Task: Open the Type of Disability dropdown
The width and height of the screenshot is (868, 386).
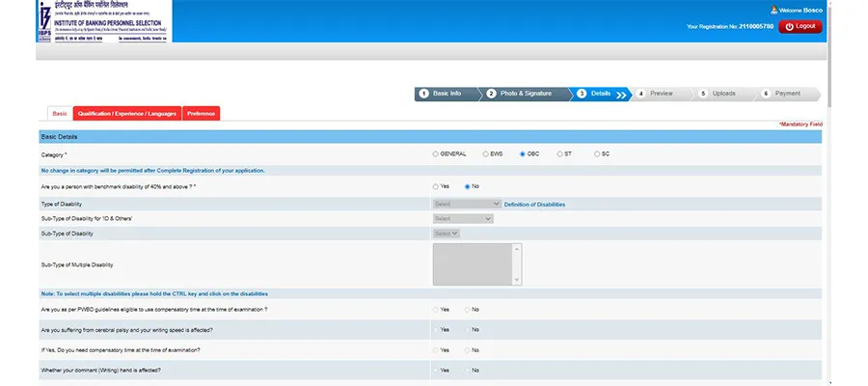Action: [467, 204]
